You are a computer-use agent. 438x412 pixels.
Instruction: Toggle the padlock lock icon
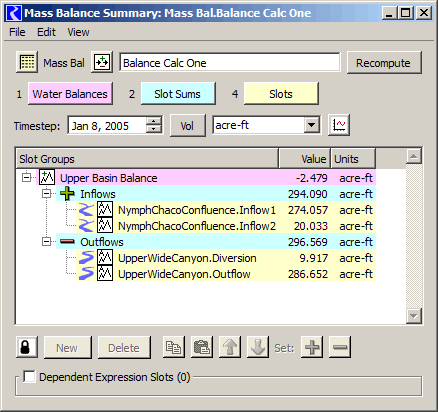27,347
